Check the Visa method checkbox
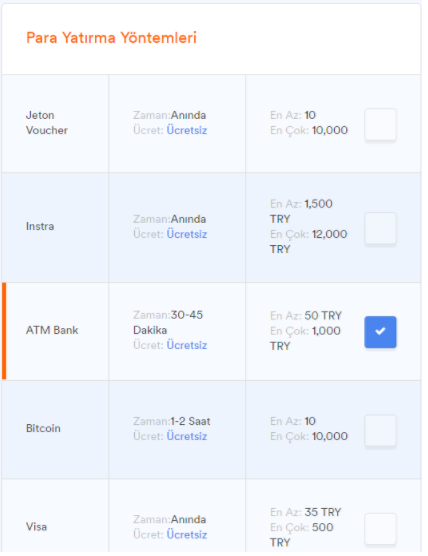This screenshot has width=428, height=556. 380,528
